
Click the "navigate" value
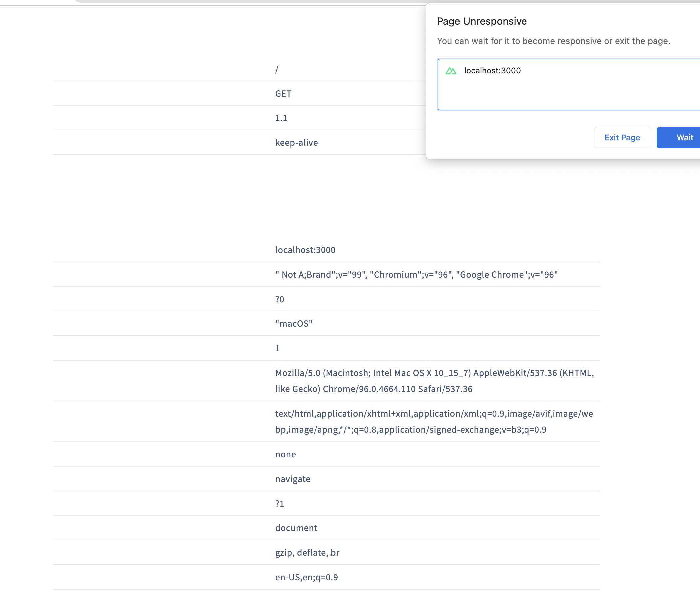(x=293, y=479)
